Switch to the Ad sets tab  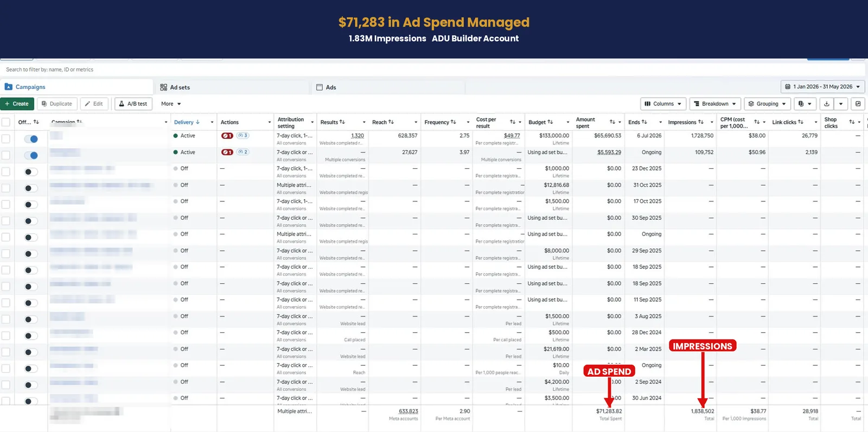click(x=232, y=87)
